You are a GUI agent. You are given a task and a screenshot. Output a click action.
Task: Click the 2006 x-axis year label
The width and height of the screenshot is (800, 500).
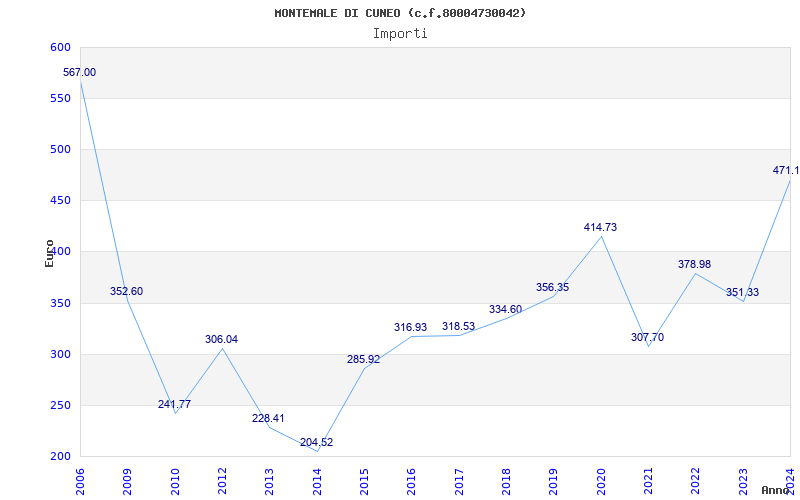point(80,482)
